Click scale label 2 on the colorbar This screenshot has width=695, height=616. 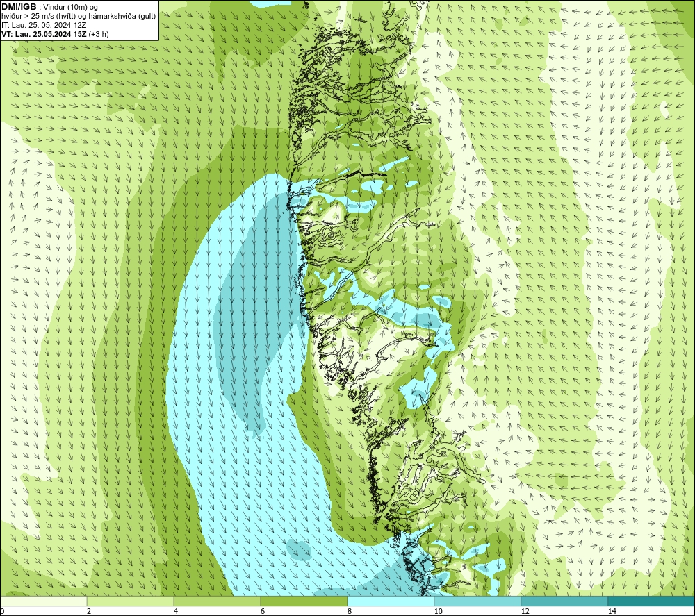point(89,611)
